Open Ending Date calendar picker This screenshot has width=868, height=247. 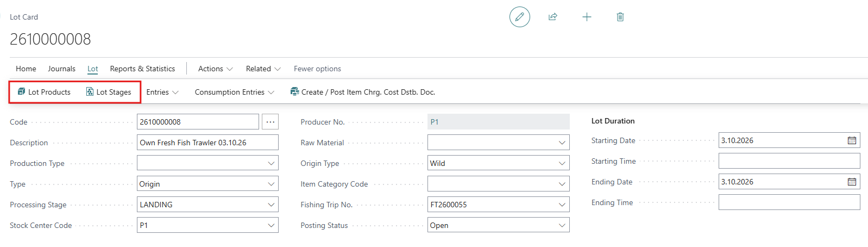[x=852, y=182]
